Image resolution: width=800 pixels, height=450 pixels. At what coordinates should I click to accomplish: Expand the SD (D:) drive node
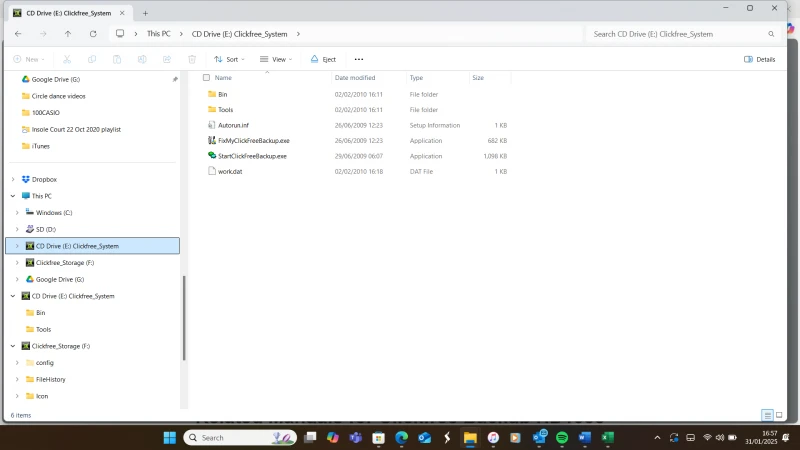tap(17, 229)
